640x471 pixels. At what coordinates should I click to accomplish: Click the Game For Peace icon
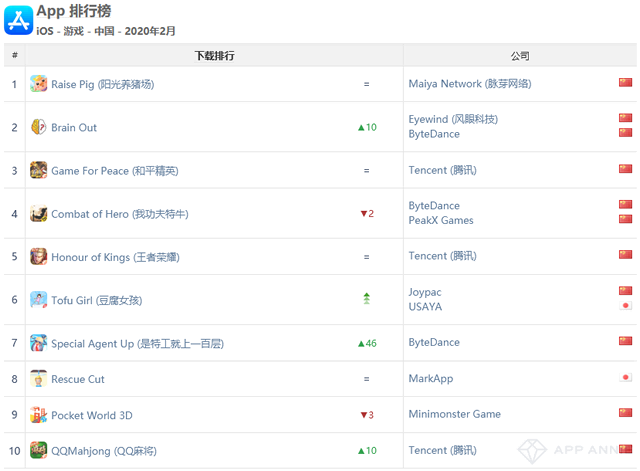click(39, 170)
